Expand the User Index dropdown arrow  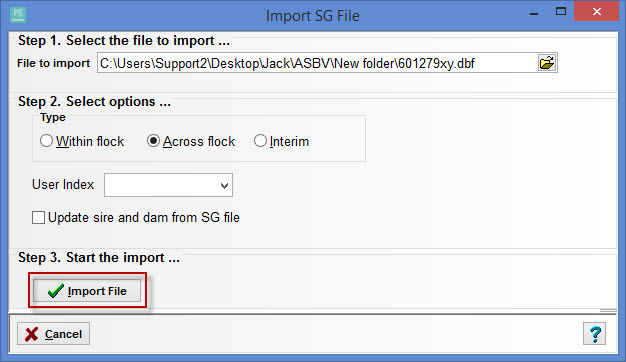(x=224, y=185)
